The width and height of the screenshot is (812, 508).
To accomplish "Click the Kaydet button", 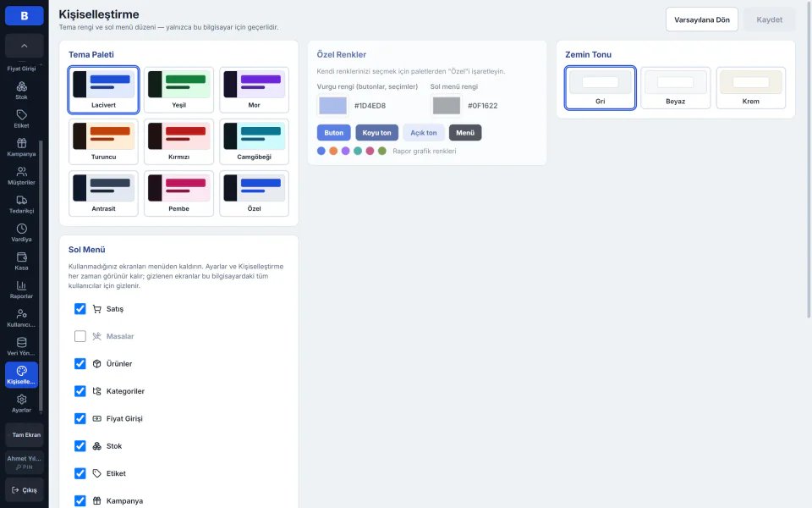I will tap(769, 19).
